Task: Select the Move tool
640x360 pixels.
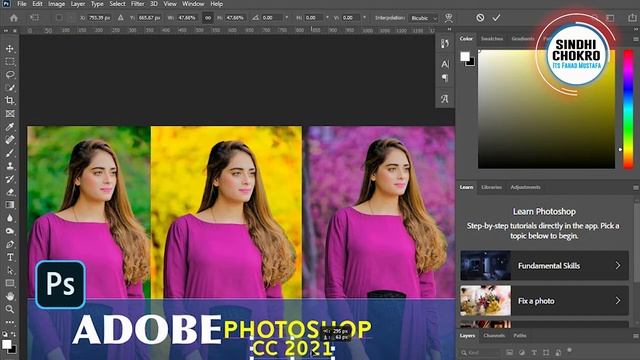Action: click(10, 49)
